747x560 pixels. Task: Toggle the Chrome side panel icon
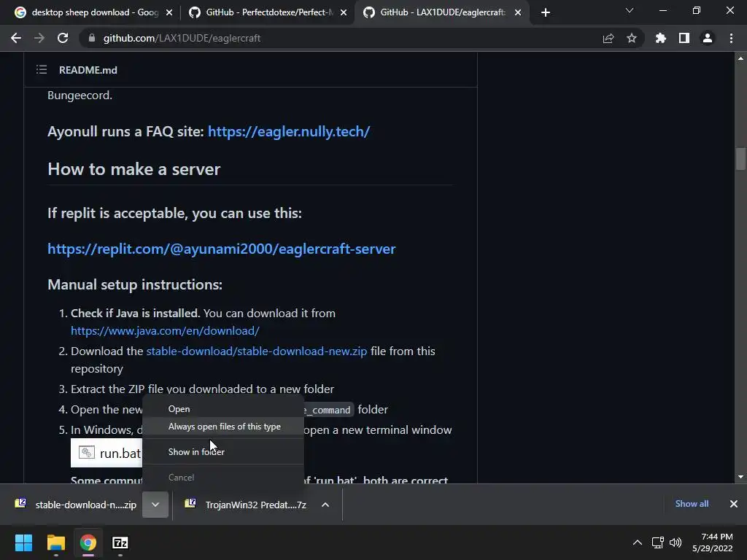pyautogui.click(x=684, y=38)
